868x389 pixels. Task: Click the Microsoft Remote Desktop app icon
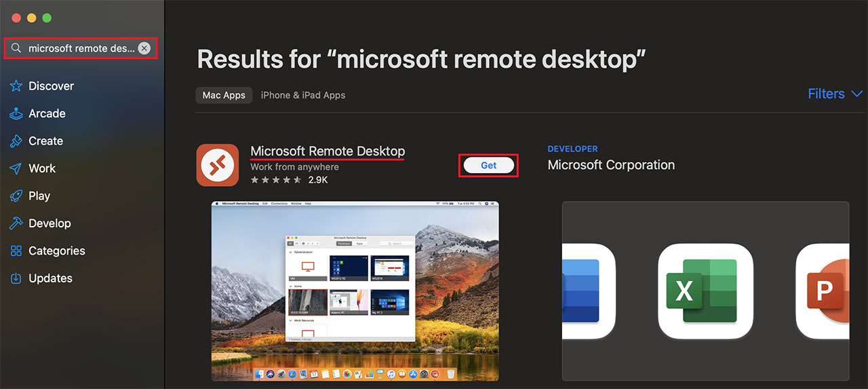pos(218,165)
